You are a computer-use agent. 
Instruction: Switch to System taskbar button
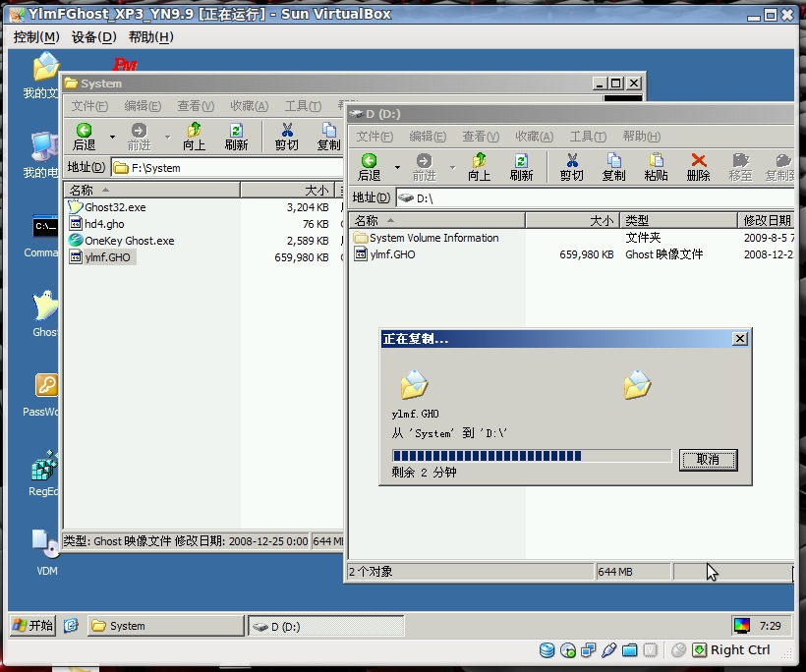click(165, 626)
